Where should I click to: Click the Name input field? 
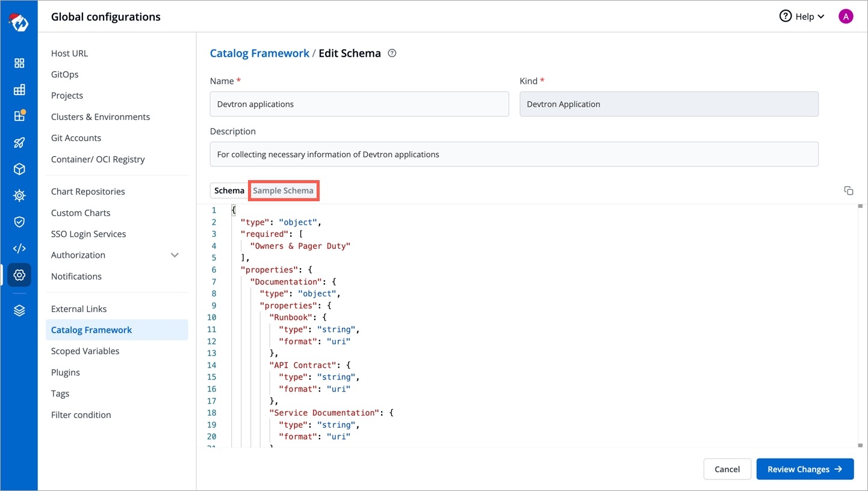[x=359, y=104]
